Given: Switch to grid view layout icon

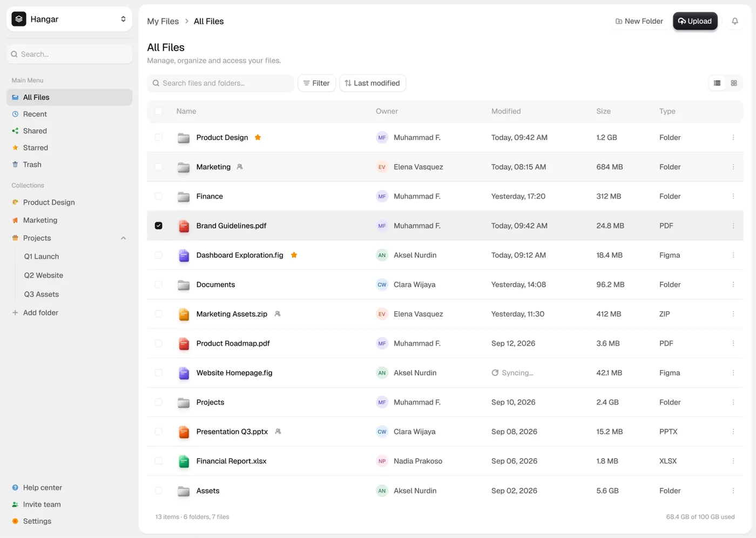Looking at the screenshot, I should tap(733, 83).
